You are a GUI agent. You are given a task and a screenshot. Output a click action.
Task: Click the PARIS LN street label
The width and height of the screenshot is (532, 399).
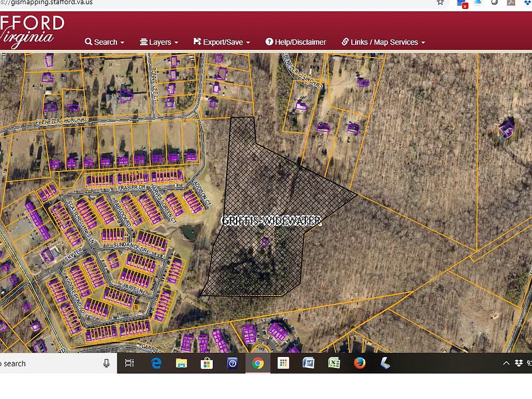[133, 288]
